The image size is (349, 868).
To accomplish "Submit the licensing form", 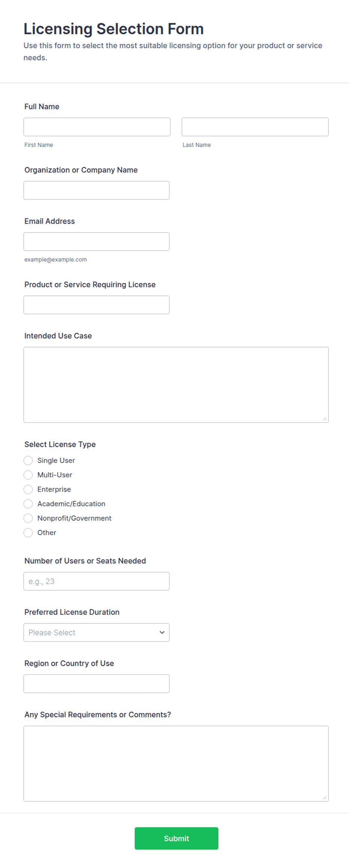I will pos(176,838).
